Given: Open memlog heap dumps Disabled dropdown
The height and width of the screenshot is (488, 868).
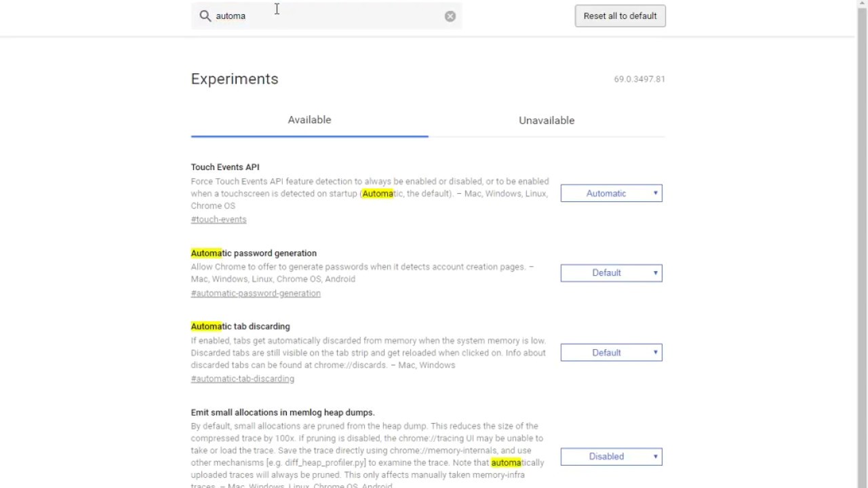Looking at the screenshot, I should point(611,456).
